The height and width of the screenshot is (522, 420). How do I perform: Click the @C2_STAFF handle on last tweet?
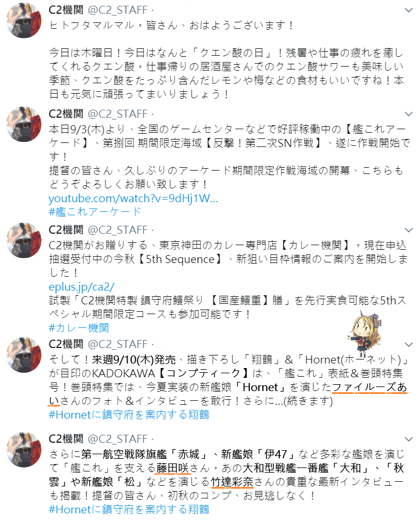click(118, 439)
